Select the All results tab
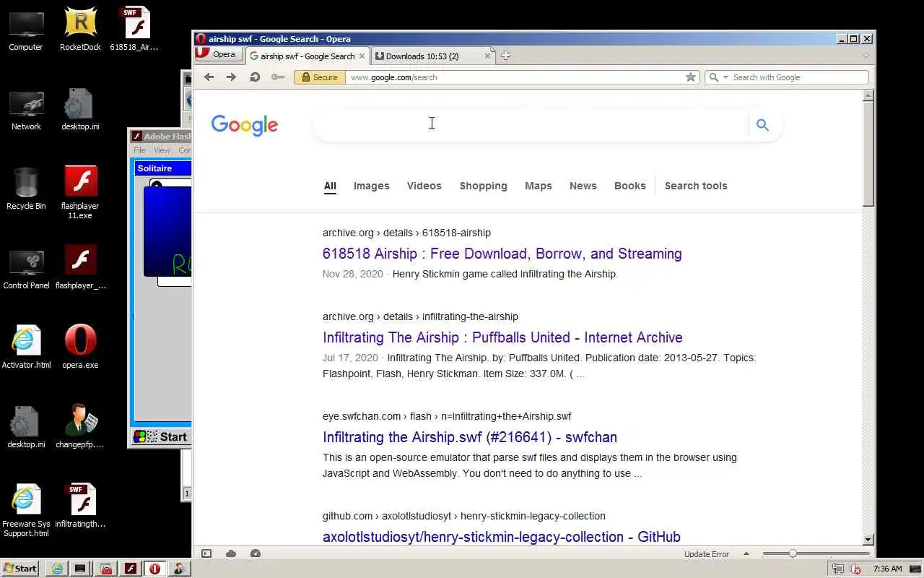This screenshot has height=578, width=924. pyautogui.click(x=330, y=186)
